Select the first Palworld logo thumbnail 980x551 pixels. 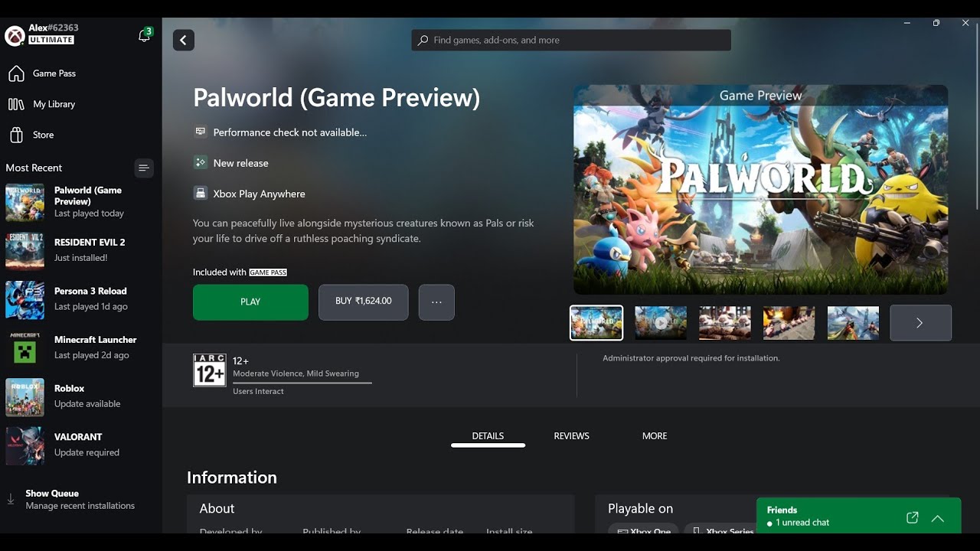click(x=596, y=323)
